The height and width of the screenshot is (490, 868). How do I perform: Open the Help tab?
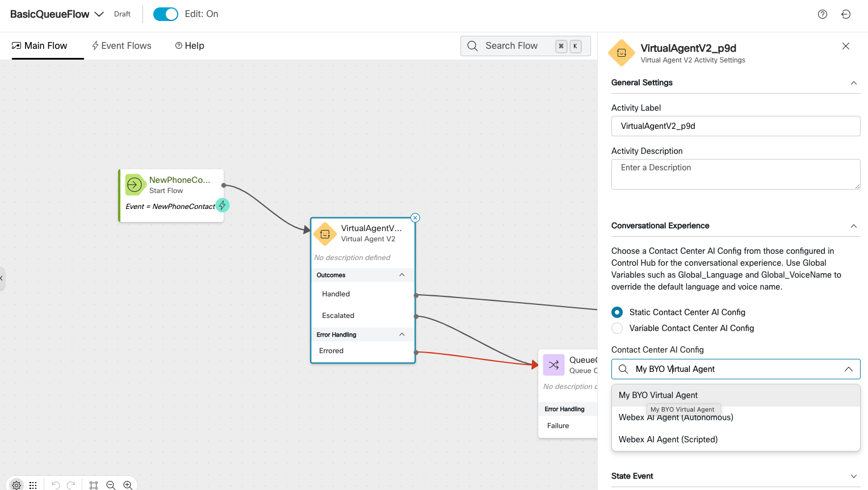click(x=190, y=46)
